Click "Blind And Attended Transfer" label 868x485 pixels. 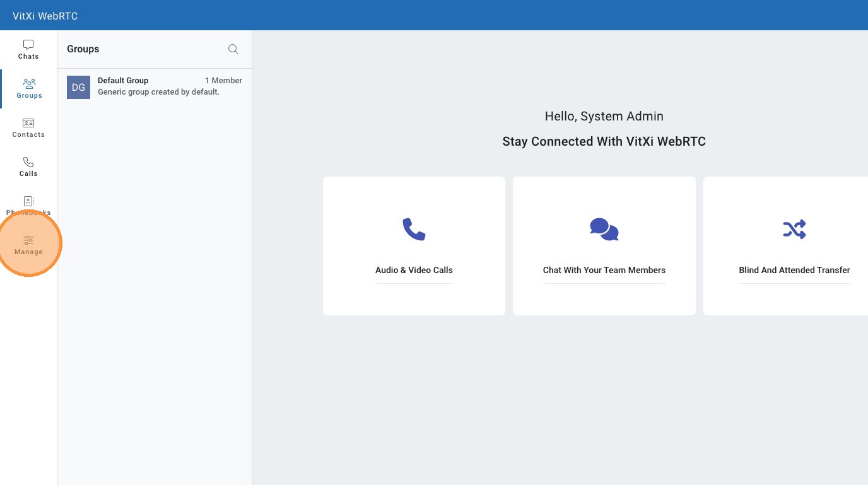click(795, 270)
